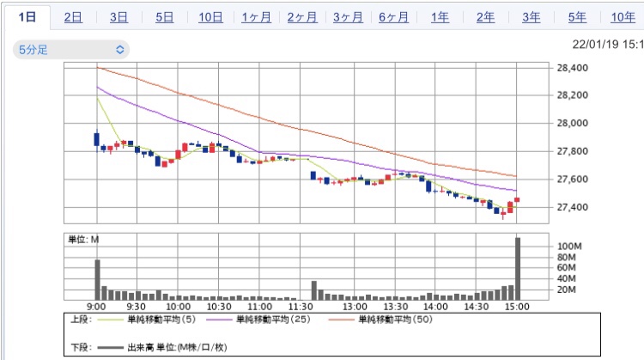Click the tallest volume bar at 15:00
The image size is (644, 360).
(518, 269)
